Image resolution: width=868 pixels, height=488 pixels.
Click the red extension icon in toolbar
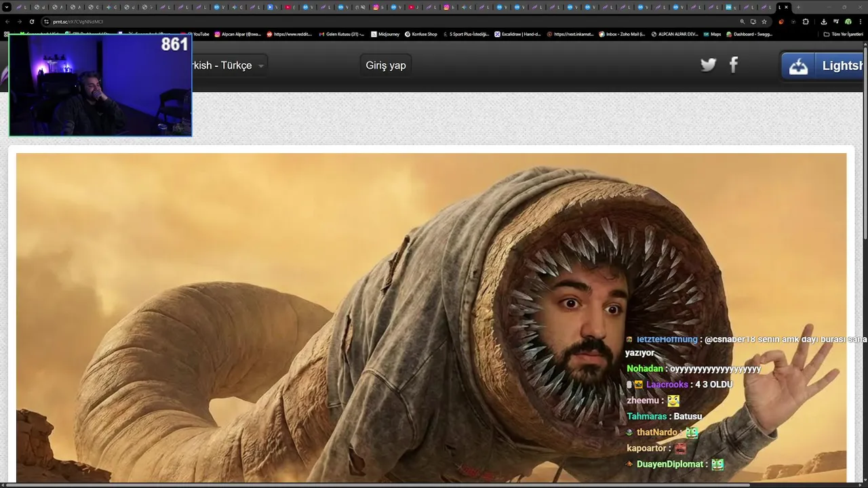782,22
